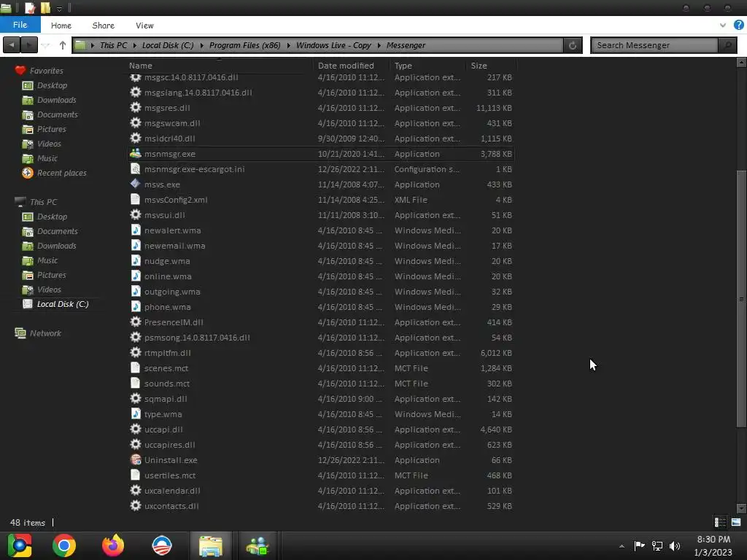Viewport: 747px width, 560px height.
Task: Select the Uninstall.exe icon
Action: point(135,460)
